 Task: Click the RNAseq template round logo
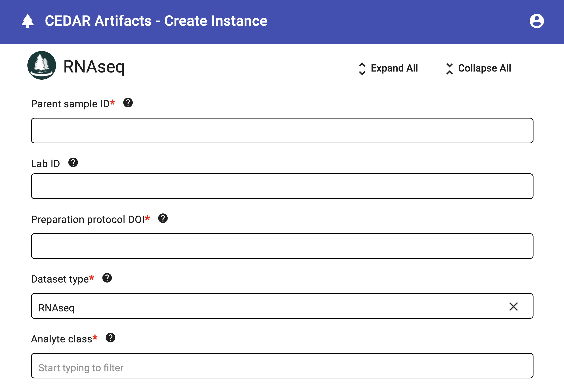pos(42,65)
